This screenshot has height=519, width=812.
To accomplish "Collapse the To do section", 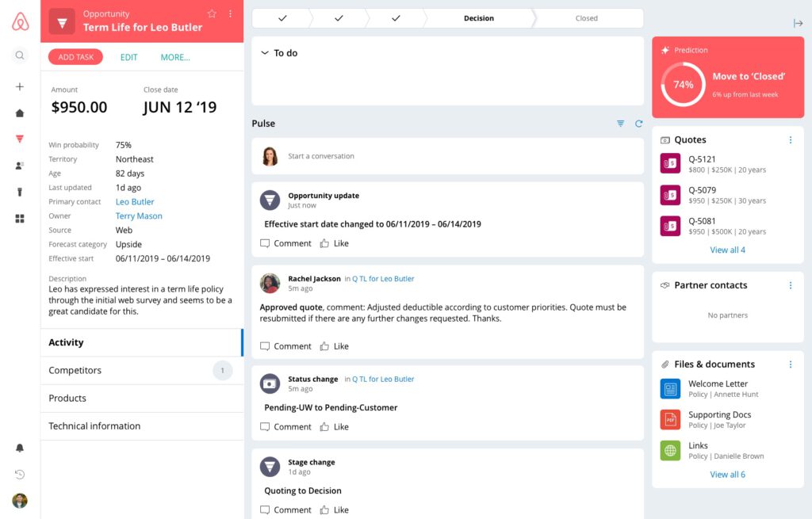I will (265, 53).
